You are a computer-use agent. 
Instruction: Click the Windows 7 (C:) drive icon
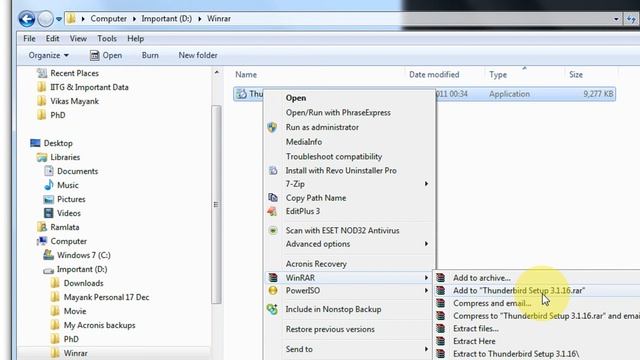click(x=49, y=255)
